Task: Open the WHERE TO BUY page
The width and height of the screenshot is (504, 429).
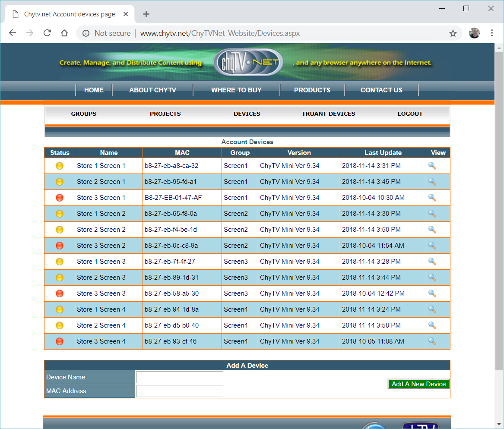Action: point(237,90)
